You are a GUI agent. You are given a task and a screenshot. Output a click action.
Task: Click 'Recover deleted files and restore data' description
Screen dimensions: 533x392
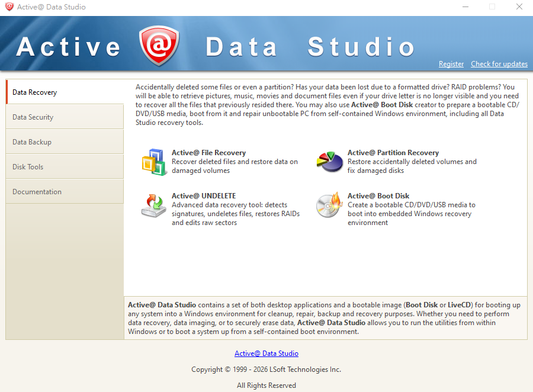click(235, 166)
